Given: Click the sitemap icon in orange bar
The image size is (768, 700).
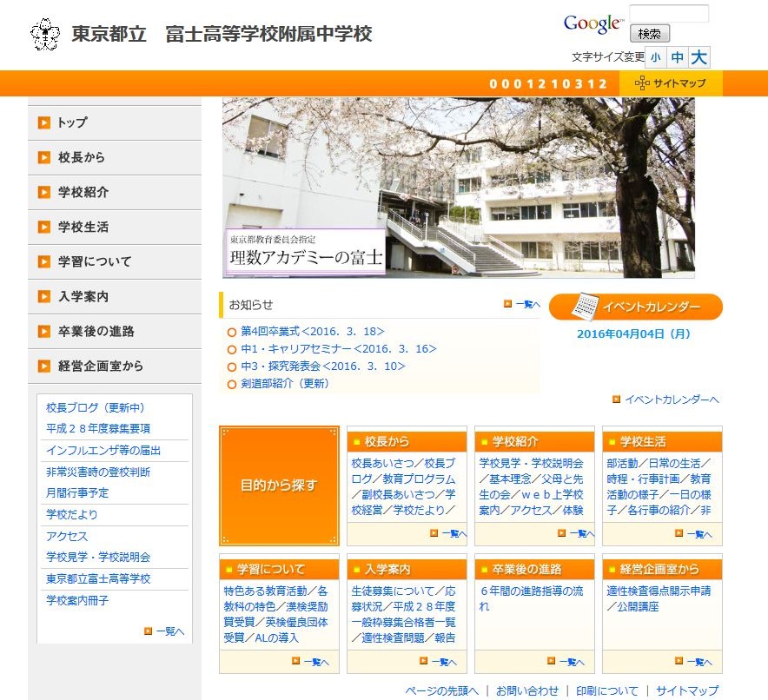Looking at the screenshot, I should (x=642, y=83).
